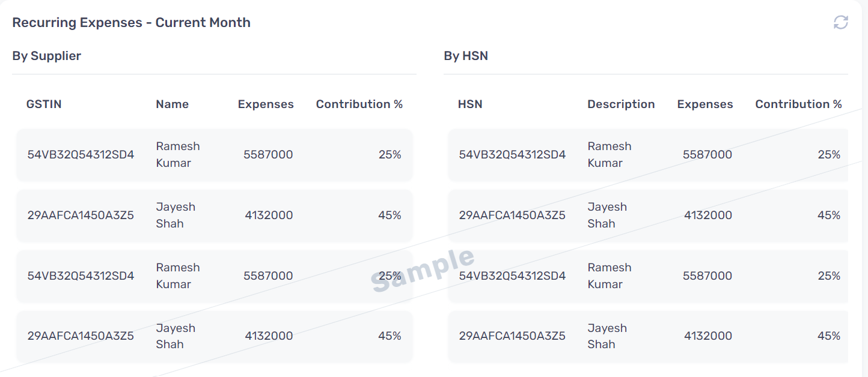
Task: Click the Description column header
Action: click(621, 104)
